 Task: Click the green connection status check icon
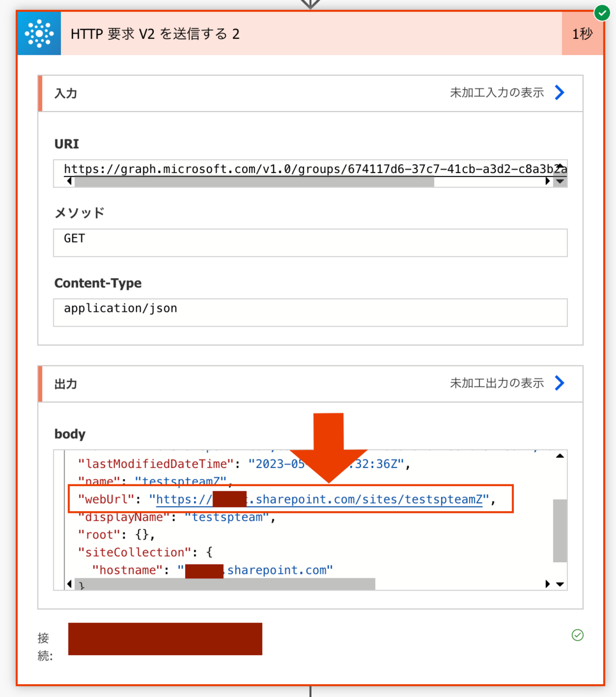point(577,635)
